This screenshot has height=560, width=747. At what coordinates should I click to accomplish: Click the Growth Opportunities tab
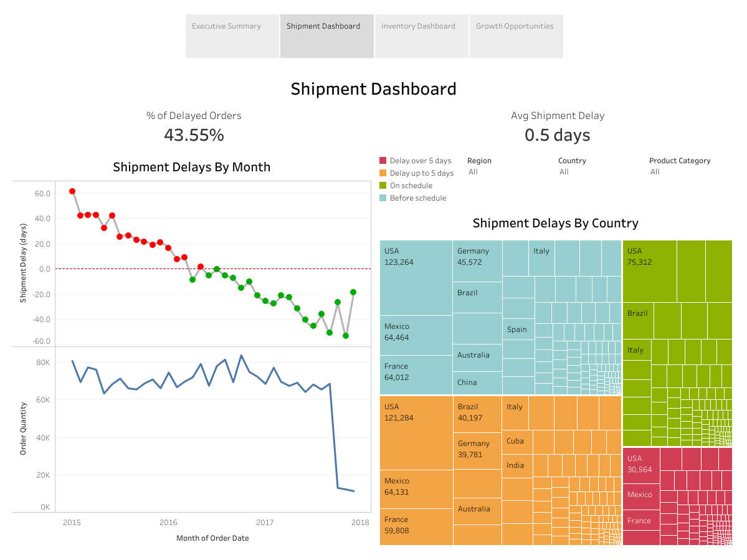pos(515,26)
